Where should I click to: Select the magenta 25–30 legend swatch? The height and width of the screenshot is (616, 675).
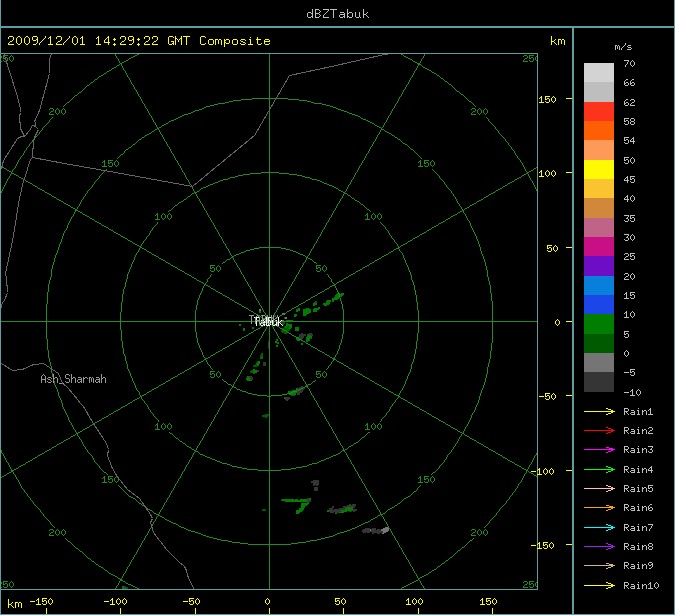coord(599,247)
